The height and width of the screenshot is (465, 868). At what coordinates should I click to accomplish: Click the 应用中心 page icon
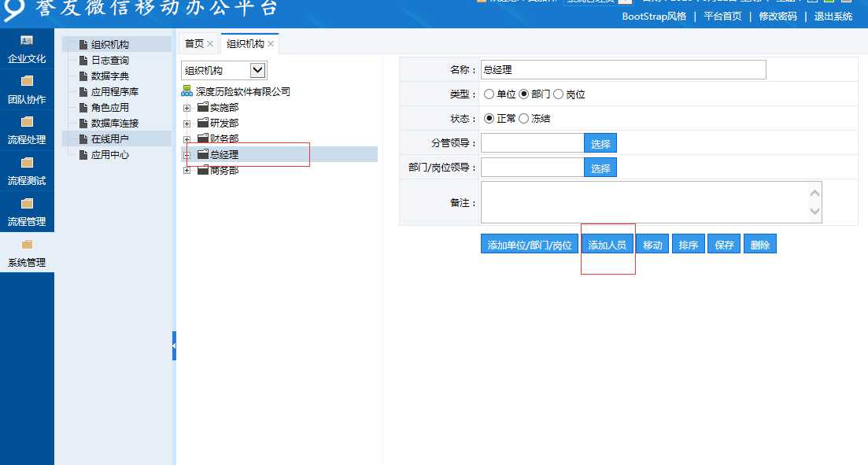pos(83,155)
